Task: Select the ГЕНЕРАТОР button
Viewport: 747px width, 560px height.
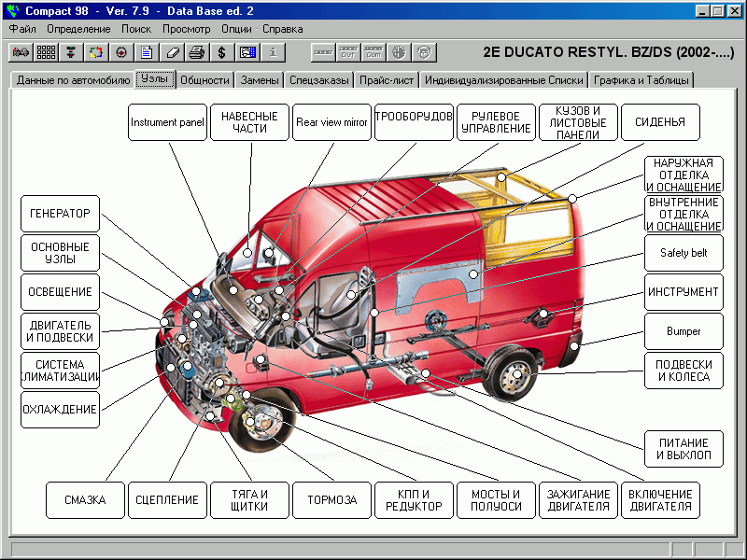Action: (x=60, y=214)
